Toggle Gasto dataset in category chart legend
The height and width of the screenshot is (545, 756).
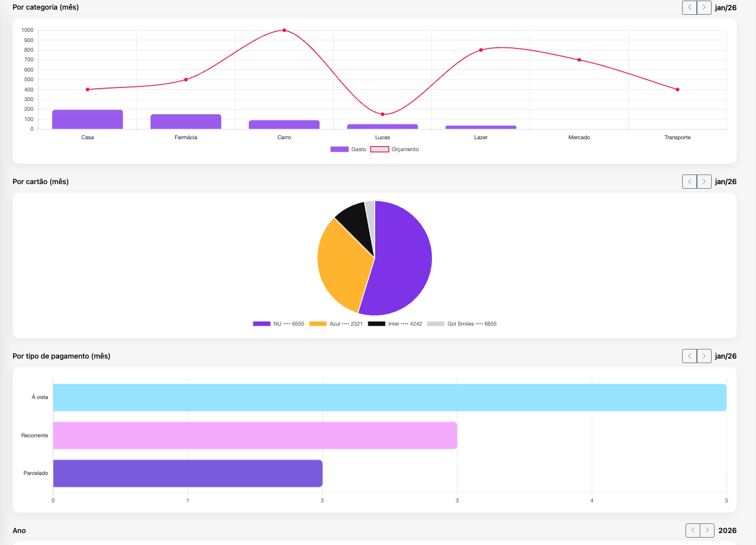[348, 149]
